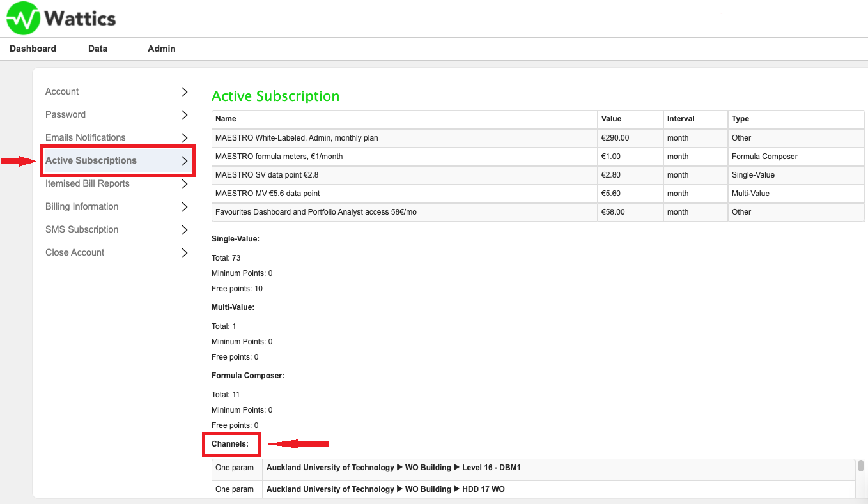The height and width of the screenshot is (504, 868).
Task: Click Total: 1 text
Action: pos(224,326)
